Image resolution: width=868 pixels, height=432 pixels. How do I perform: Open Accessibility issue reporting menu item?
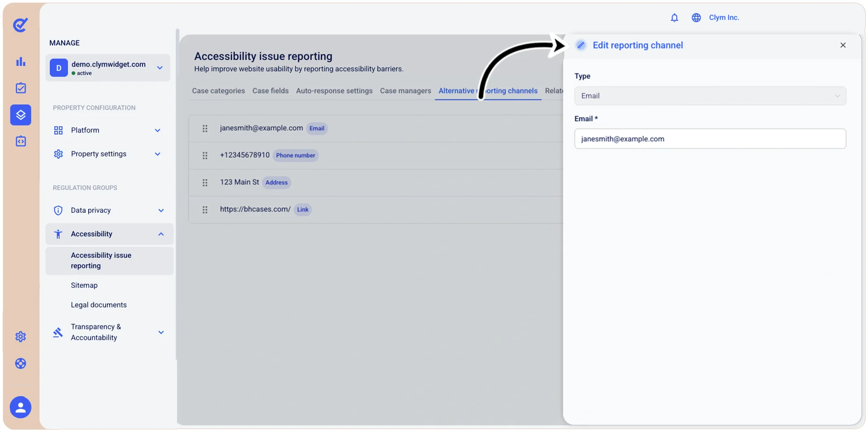[x=109, y=261]
